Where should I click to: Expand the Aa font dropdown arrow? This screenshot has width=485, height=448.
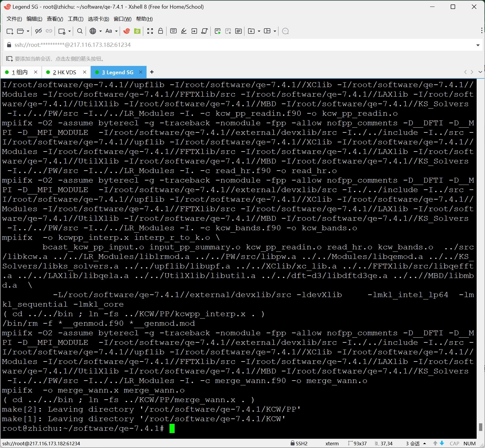pos(116,31)
